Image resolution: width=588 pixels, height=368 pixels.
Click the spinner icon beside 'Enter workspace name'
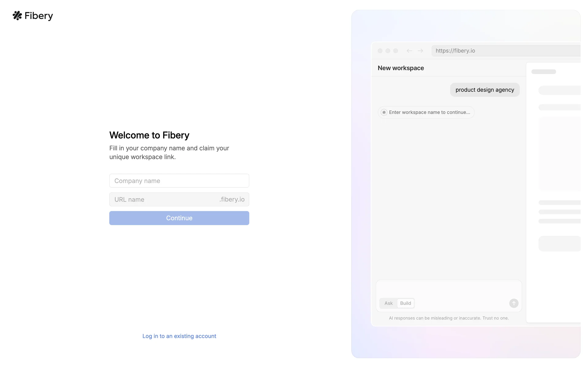click(384, 113)
